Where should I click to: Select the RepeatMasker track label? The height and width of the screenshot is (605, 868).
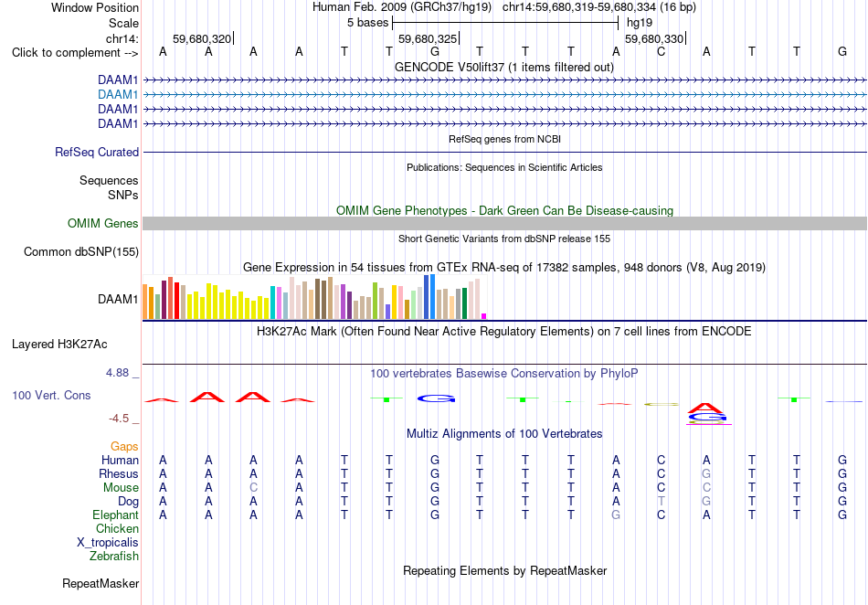pyautogui.click(x=101, y=583)
